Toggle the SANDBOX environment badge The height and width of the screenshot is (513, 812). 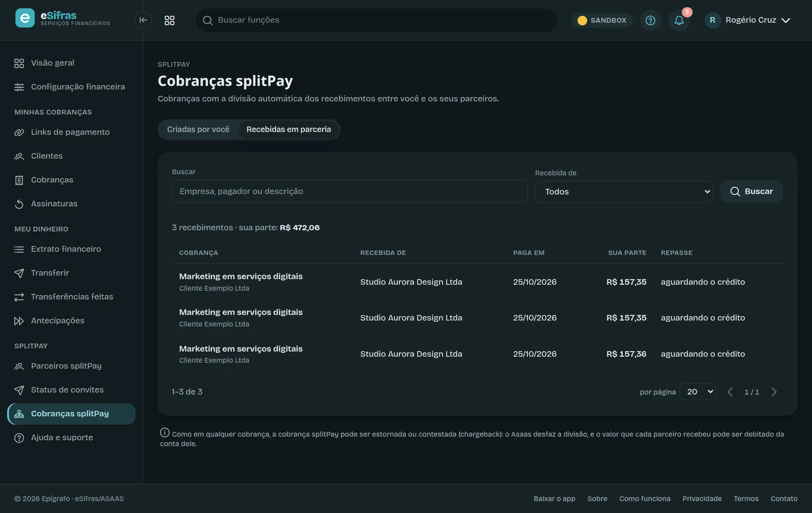[x=602, y=20]
